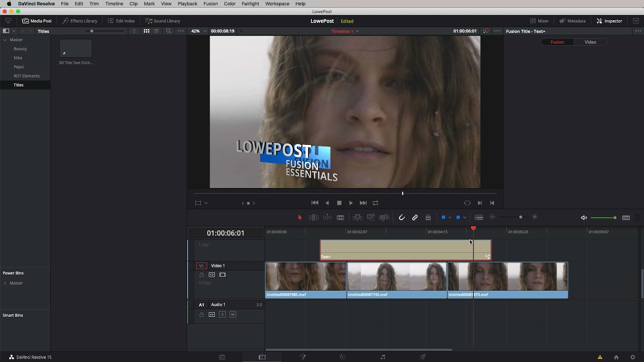
Task: Expand the Inspector panel corner dropdown
Action: (636, 21)
